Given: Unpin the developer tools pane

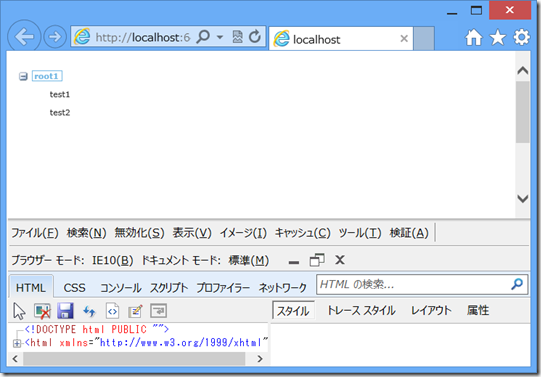Looking at the screenshot, I should coord(317,260).
